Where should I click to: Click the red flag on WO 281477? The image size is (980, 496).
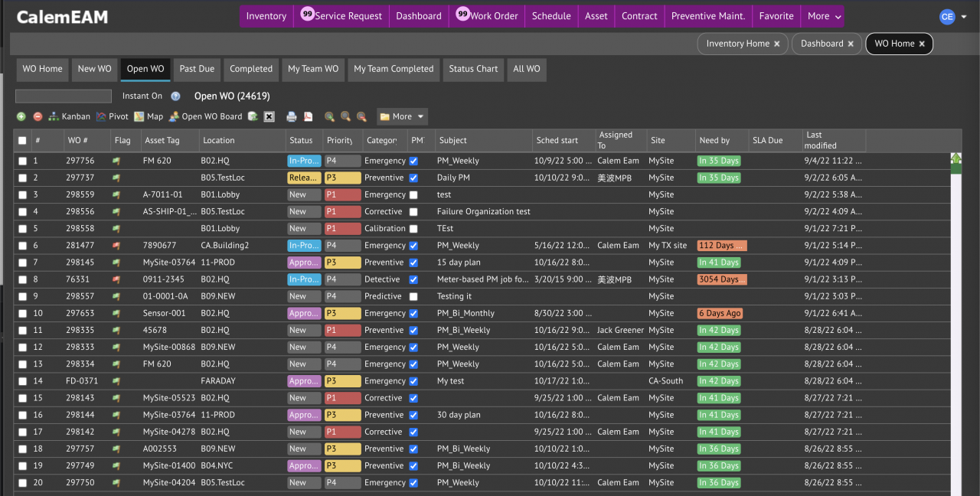pos(117,246)
